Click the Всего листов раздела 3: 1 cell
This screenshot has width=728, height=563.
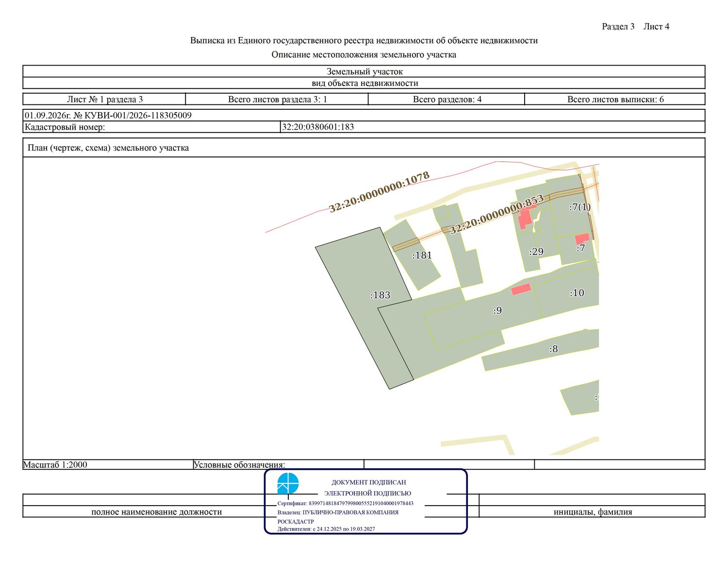tap(278, 99)
